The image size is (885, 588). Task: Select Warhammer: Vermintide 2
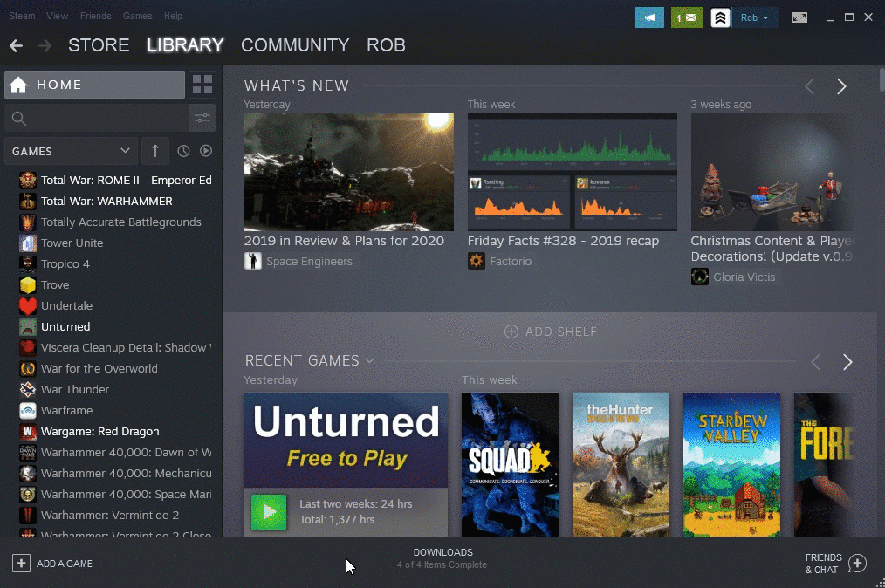point(110,516)
